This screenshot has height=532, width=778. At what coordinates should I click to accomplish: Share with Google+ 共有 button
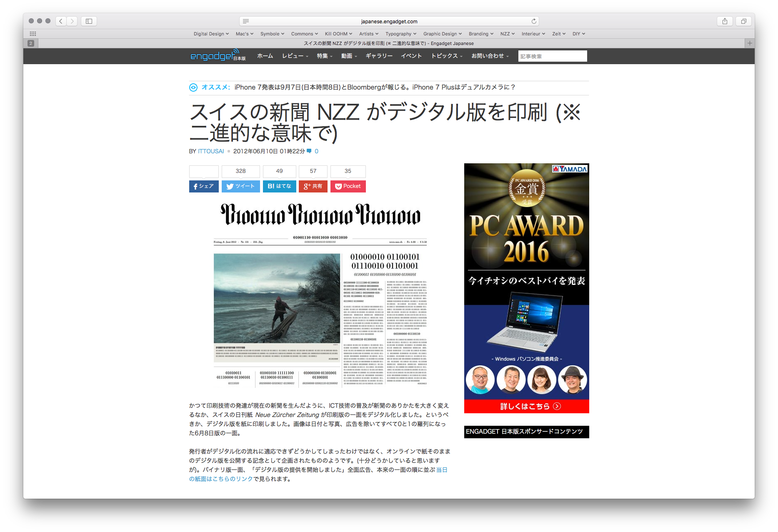313,186
